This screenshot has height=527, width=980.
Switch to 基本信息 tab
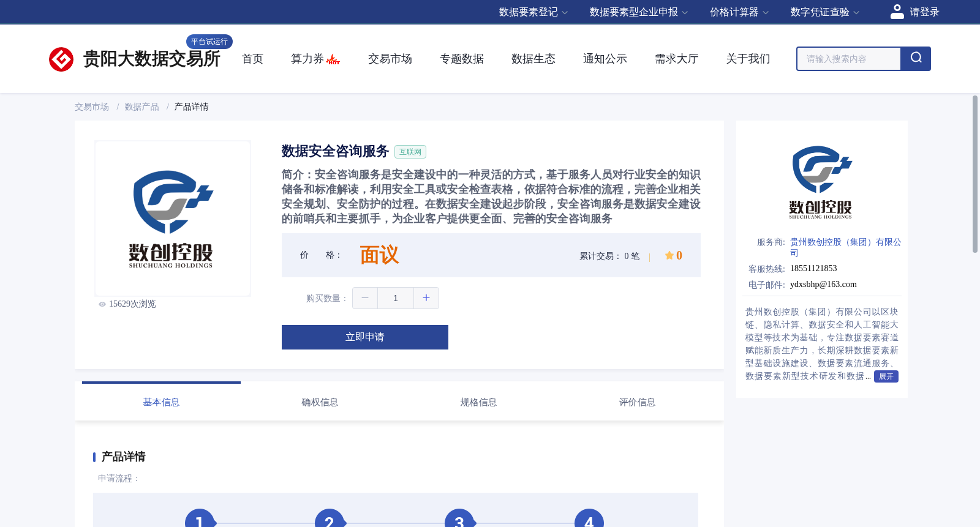tap(161, 402)
